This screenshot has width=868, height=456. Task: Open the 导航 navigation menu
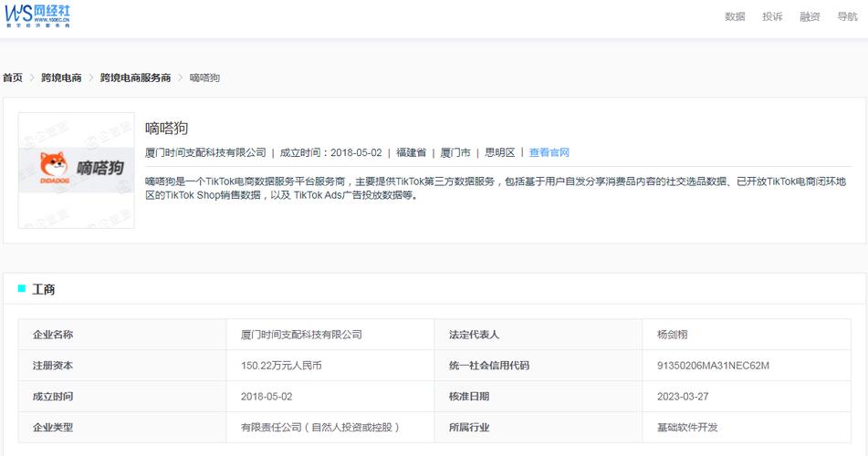pos(848,16)
